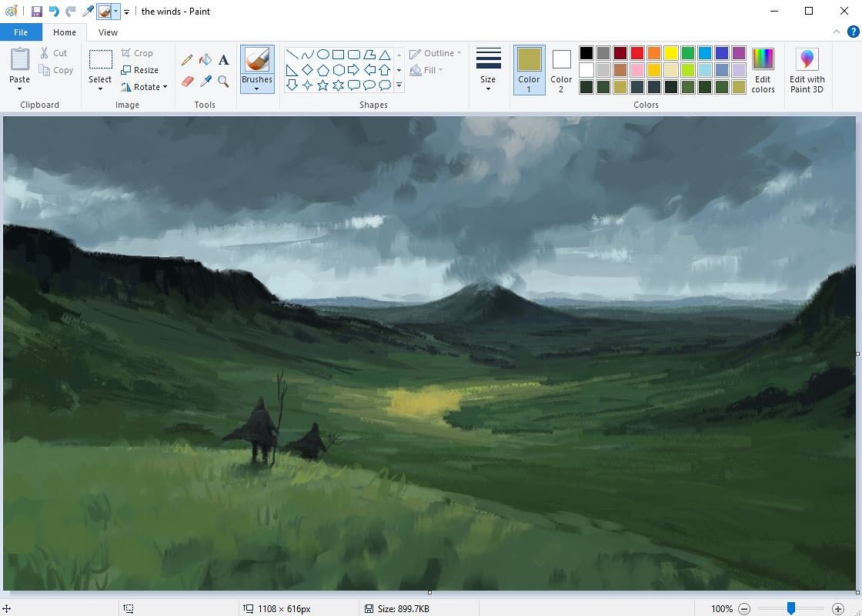
Task: Choose the Pentagon shape
Action: point(323,70)
